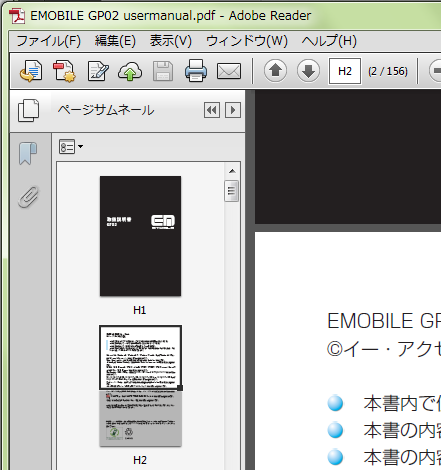Open the thumbnail options dropdown menu
441x470 pixels.
click(x=71, y=147)
